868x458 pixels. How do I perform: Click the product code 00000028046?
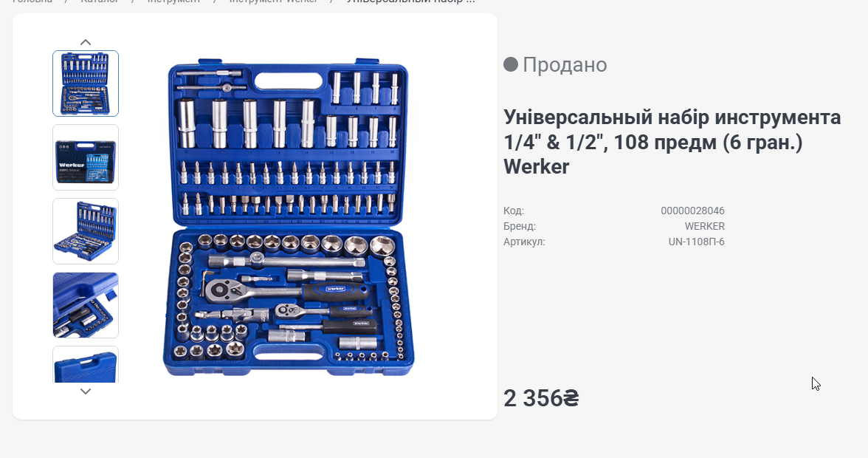(x=692, y=211)
